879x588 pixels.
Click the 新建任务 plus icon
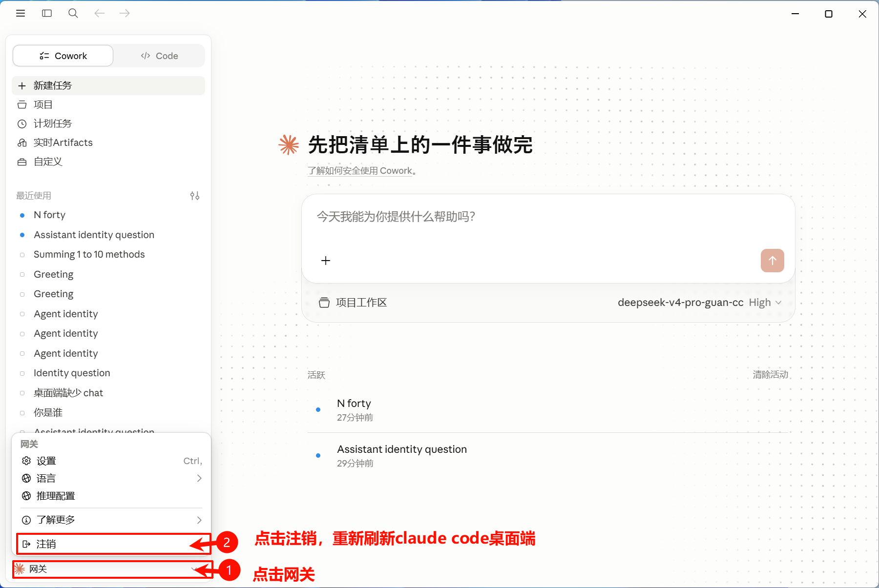coord(22,86)
